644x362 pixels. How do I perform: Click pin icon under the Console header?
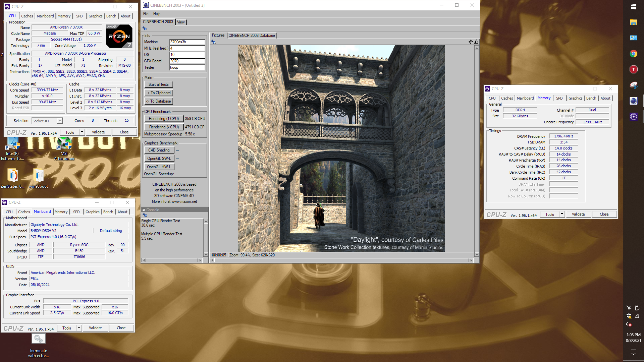145,215
